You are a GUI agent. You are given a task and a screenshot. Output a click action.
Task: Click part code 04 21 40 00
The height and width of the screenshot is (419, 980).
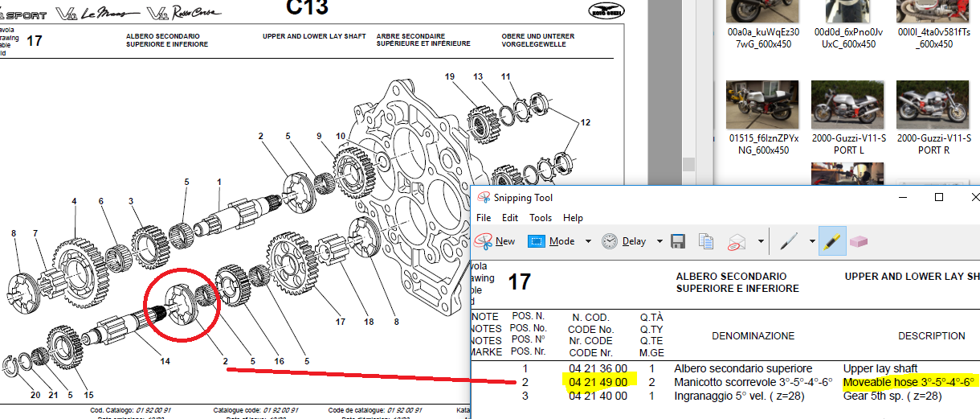[x=598, y=396]
